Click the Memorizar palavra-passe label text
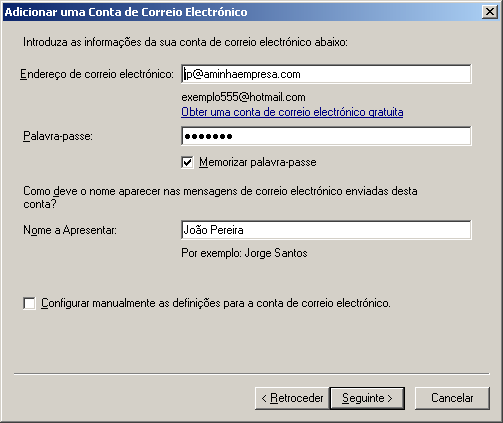This screenshot has width=503, height=423. click(x=258, y=162)
